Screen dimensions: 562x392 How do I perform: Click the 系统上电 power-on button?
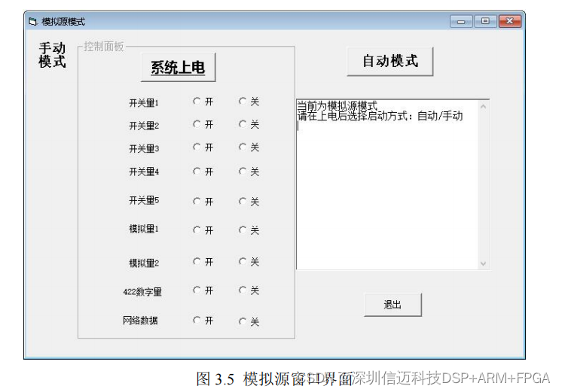click(178, 68)
